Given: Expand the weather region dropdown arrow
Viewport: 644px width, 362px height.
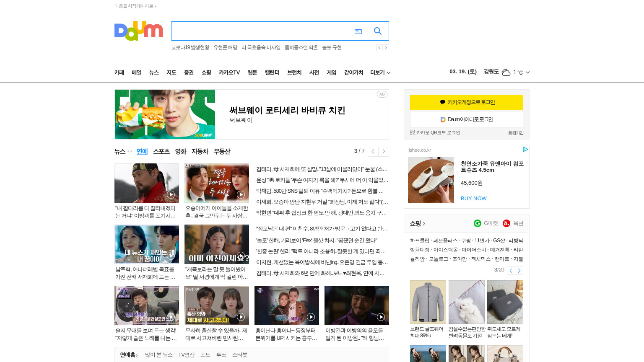Looking at the screenshot, I should click(527, 72).
